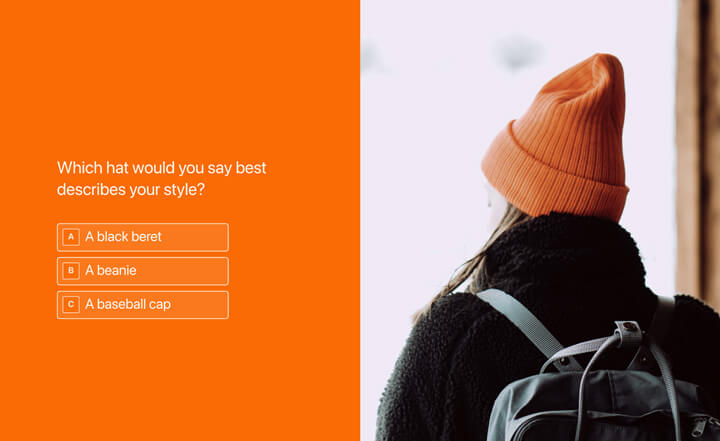Select the "A black beret" answer
This screenshot has height=441, width=720.
(143, 237)
